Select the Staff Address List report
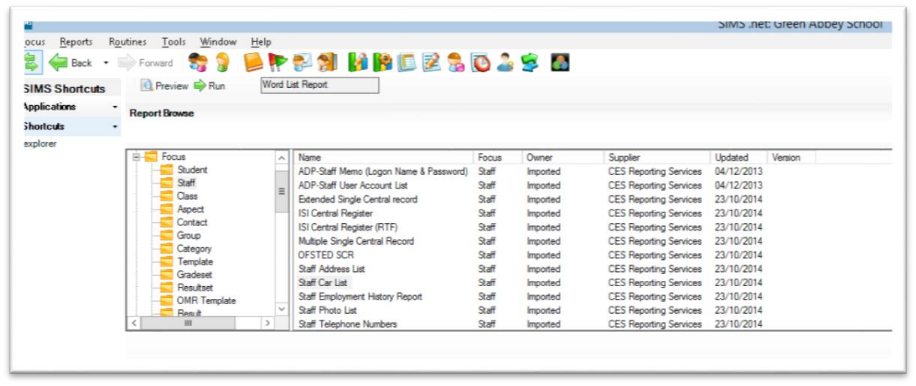This screenshot has width=916, height=386. tap(331, 269)
